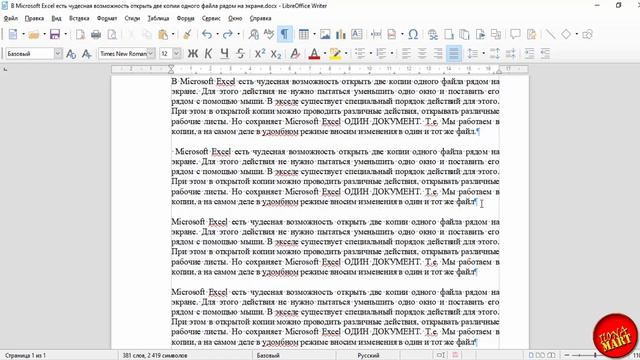Open Find and Replace
640x360 pixels.
pos(253,34)
